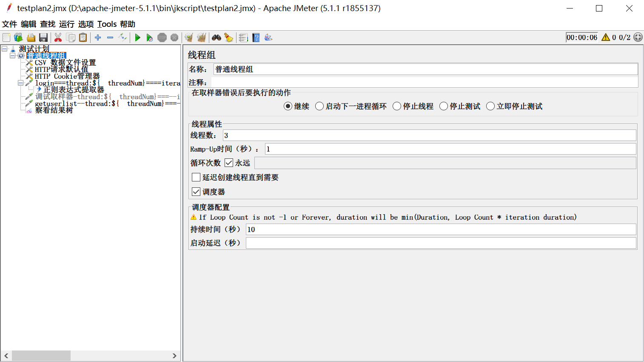The width and height of the screenshot is (644, 362).
Task: Click the Cut scissors icon
Action: point(58,38)
